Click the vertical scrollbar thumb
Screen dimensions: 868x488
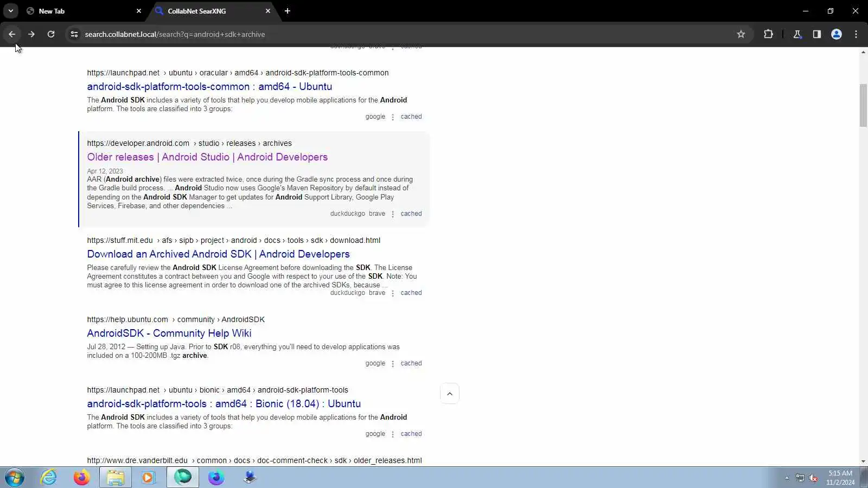pos(863,106)
